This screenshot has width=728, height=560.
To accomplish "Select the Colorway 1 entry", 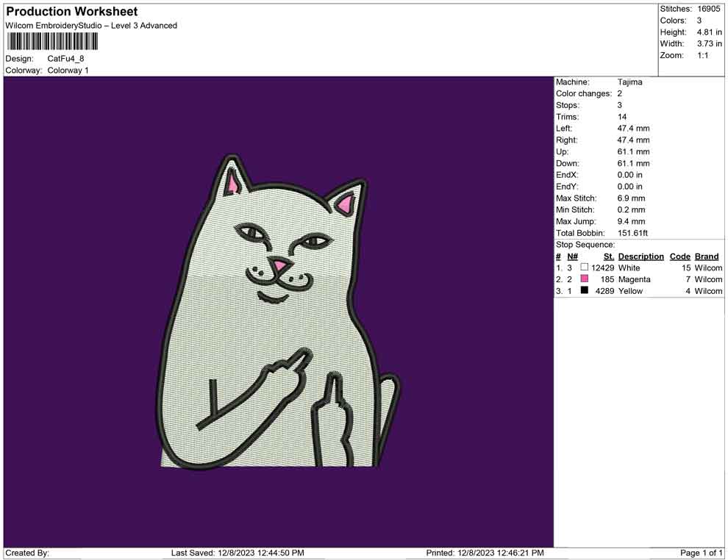I will coord(68,71).
